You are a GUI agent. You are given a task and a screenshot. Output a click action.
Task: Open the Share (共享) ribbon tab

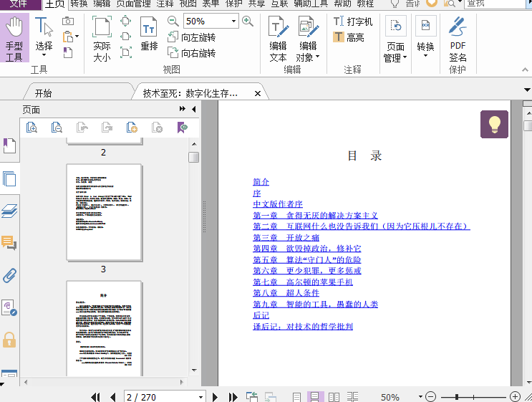(256, 4)
